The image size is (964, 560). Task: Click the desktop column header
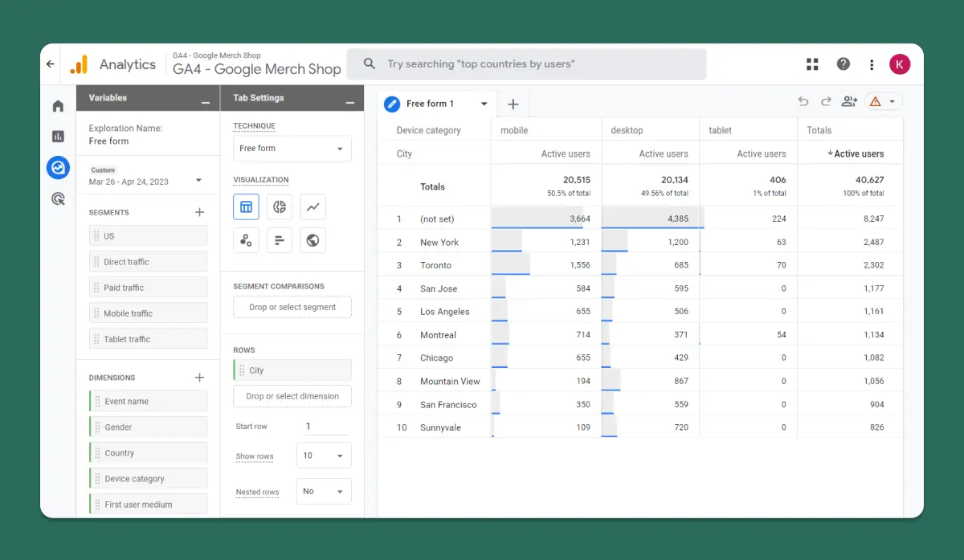(627, 130)
